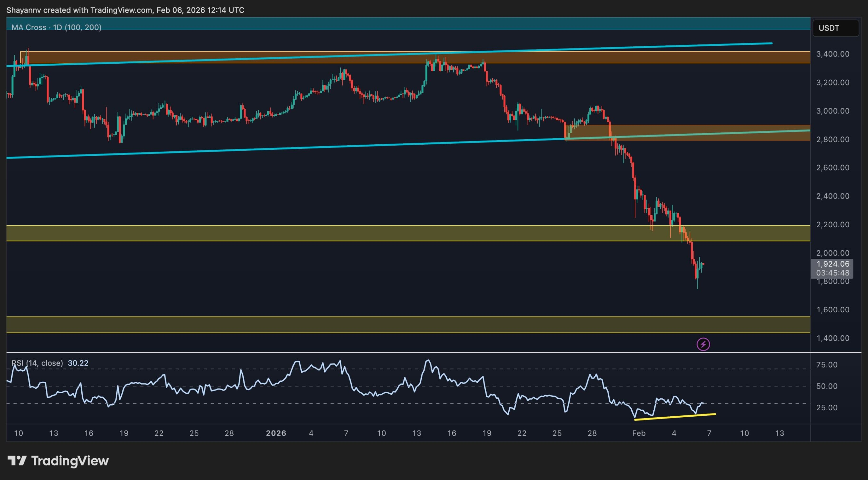Click the current price label 1,924.06
Image resolution: width=868 pixels, height=480 pixels.
(832, 264)
